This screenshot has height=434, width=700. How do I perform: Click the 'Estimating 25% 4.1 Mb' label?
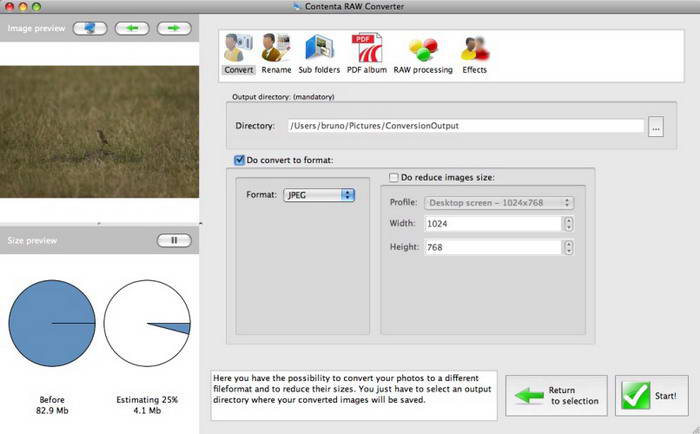click(x=147, y=405)
